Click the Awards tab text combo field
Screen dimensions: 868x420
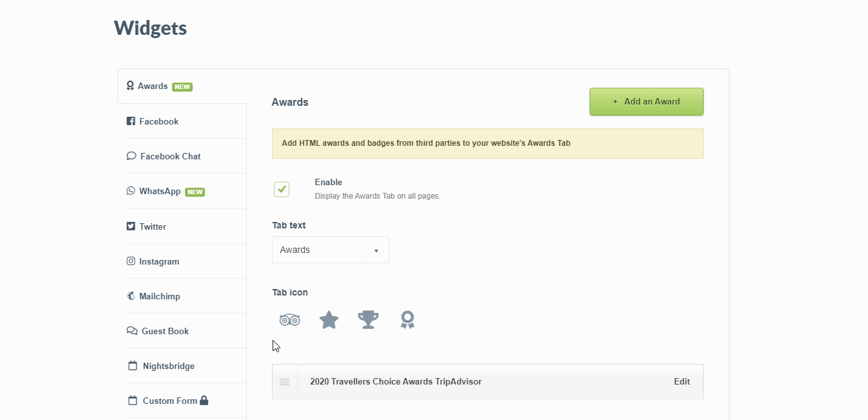tap(319, 250)
